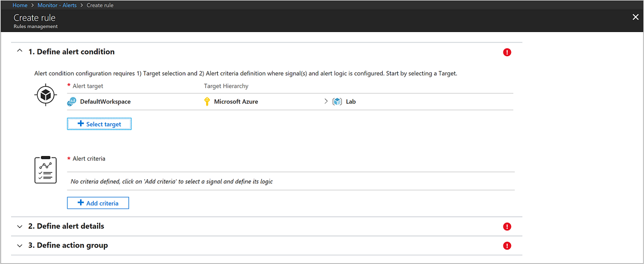Expand the Define alert details section
This screenshot has width=644, height=264.
[x=19, y=226]
